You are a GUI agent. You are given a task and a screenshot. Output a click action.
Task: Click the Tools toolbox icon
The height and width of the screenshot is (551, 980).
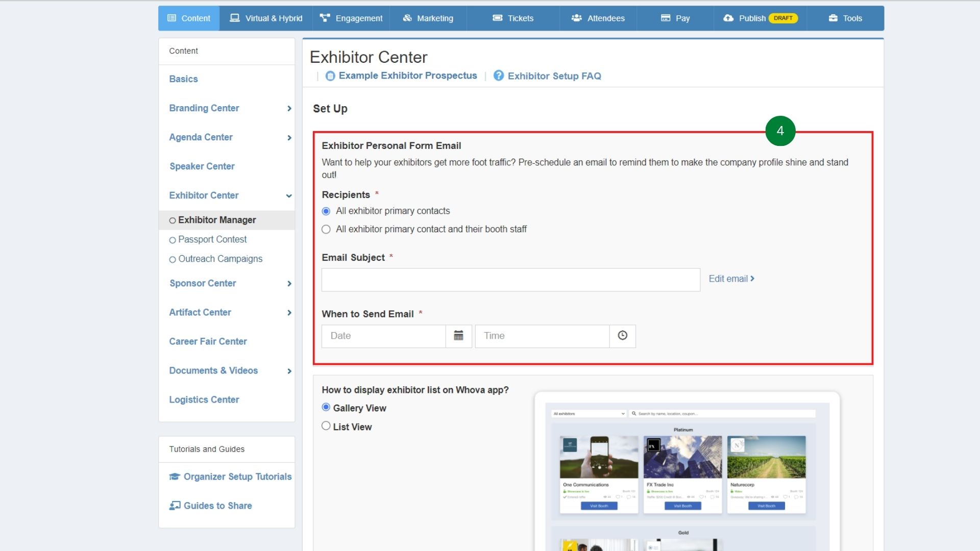pyautogui.click(x=833, y=18)
